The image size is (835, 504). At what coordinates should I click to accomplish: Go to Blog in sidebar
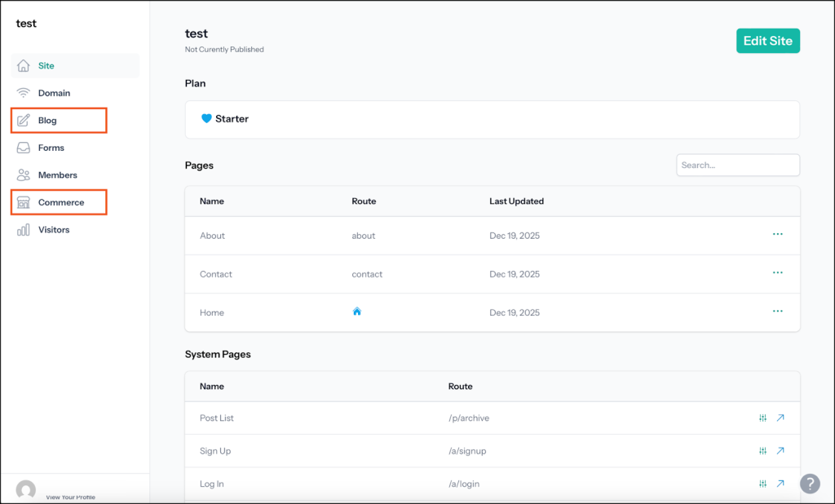click(x=47, y=121)
